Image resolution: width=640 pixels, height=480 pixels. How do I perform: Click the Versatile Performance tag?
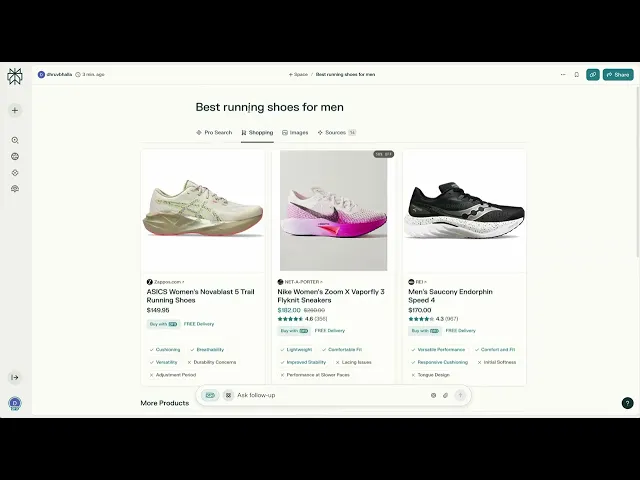click(x=438, y=350)
